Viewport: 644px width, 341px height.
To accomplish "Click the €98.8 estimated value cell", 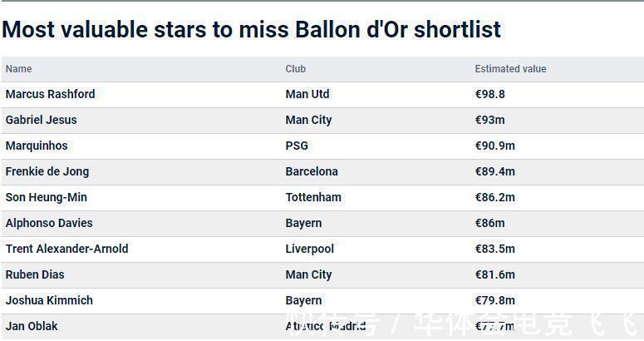I will 490,94.
